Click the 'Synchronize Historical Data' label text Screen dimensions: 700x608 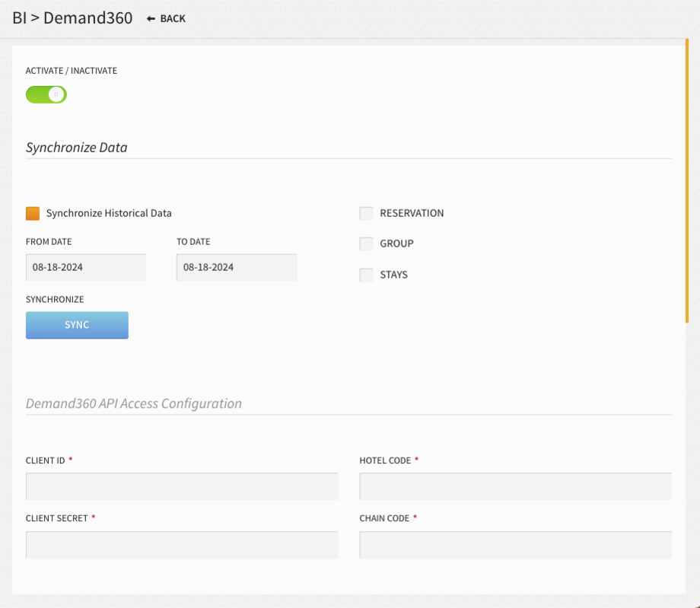(109, 213)
